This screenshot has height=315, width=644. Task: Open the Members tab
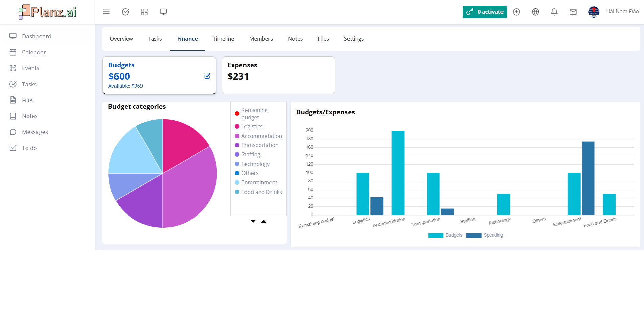(261, 39)
